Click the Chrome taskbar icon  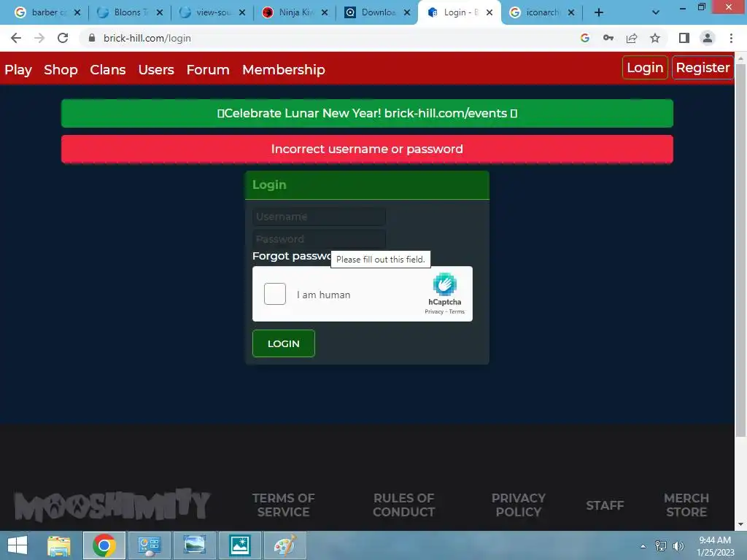coord(104,545)
